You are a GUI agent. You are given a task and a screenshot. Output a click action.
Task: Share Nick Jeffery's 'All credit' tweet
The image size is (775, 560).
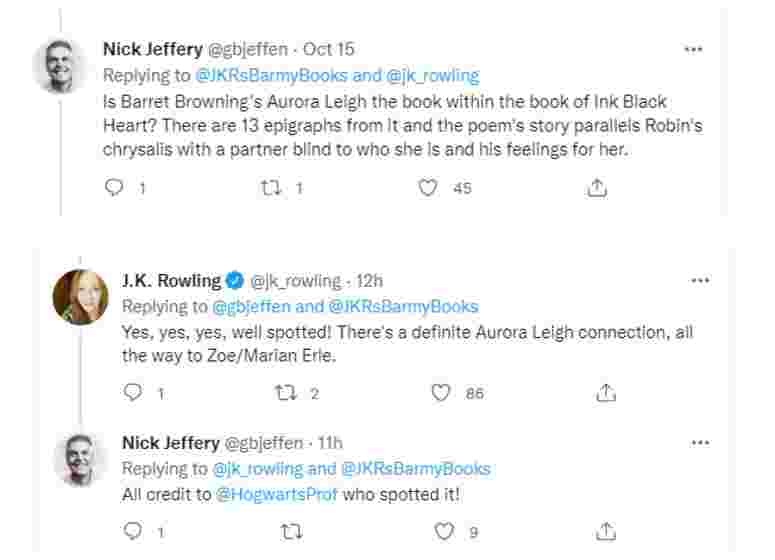(x=606, y=531)
